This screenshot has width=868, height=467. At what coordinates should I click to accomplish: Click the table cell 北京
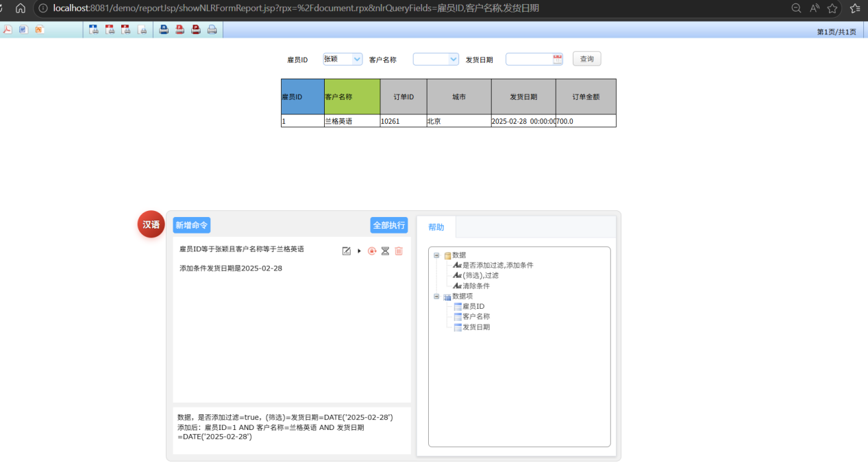point(459,121)
